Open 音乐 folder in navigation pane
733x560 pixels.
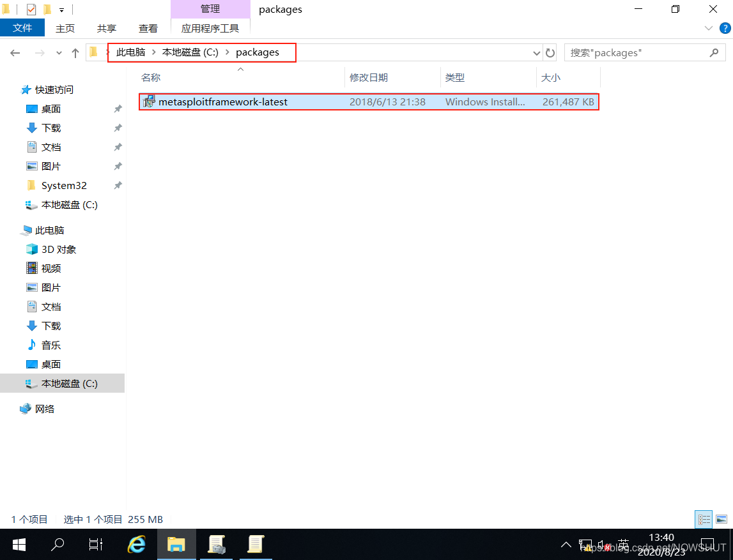pos(51,345)
